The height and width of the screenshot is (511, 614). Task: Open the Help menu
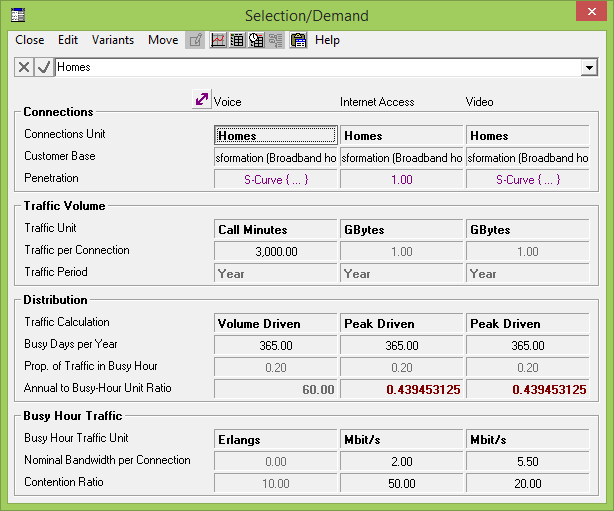327,40
